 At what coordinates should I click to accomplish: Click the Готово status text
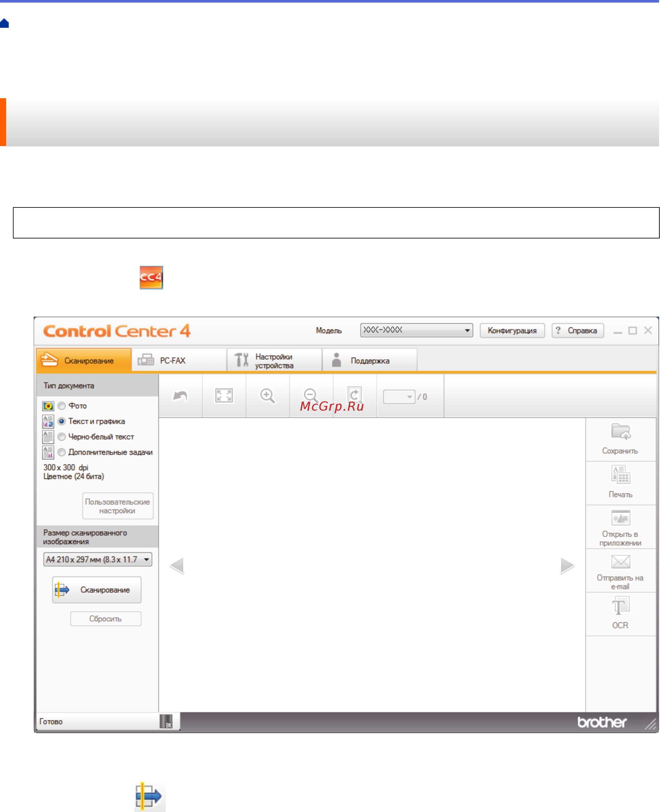pos(51,722)
